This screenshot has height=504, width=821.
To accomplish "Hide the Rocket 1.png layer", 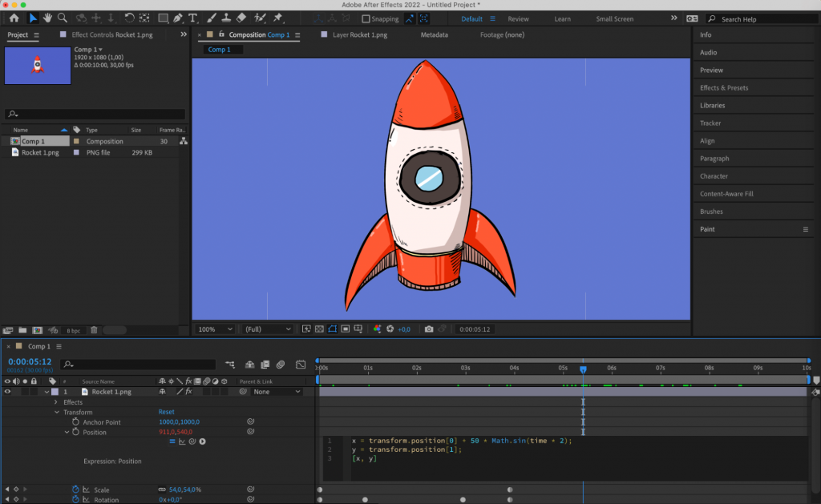I will [6, 392].
